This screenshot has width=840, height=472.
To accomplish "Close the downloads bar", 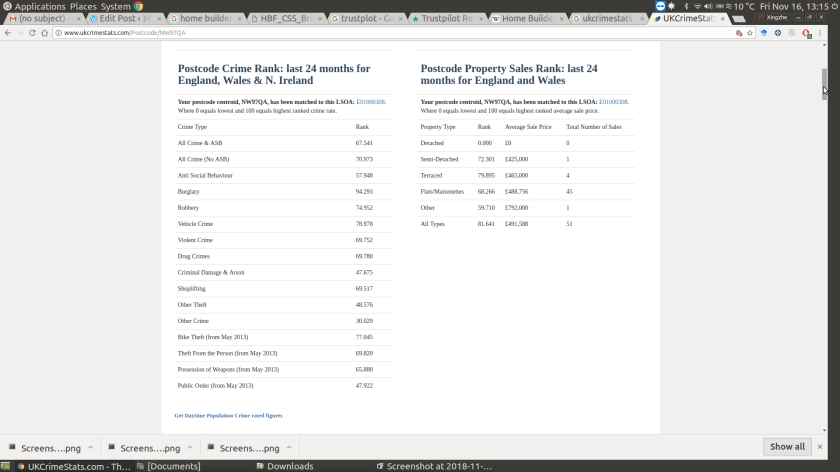I will pyautogui.click(x=820, y=446).
